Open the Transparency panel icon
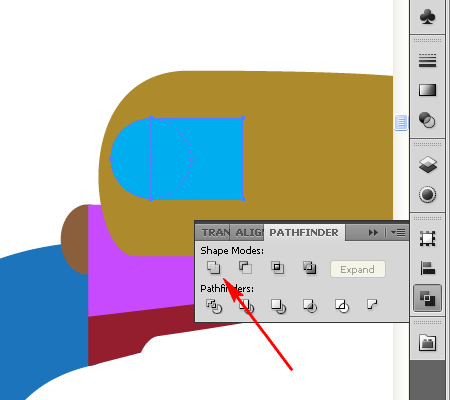Image resolution: width=450 pixels, height=400 pixels. pyautogui.click(x=427, y=120)
